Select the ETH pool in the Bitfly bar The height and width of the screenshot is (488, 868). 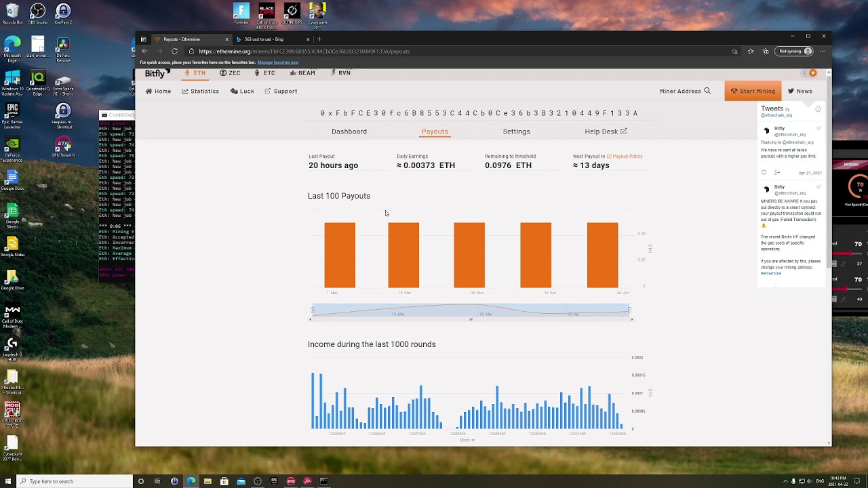click(195, 73)
